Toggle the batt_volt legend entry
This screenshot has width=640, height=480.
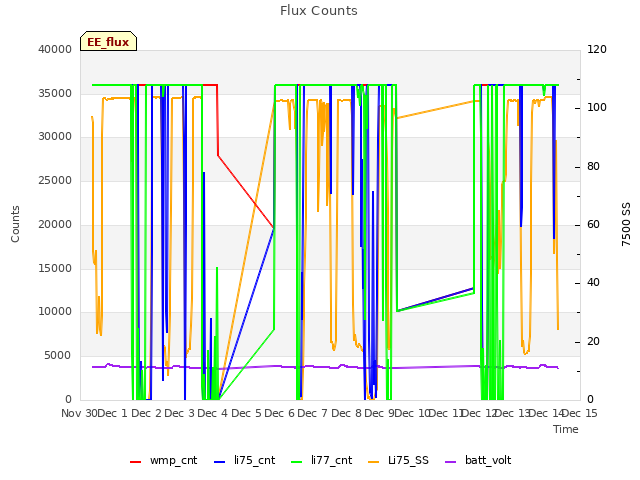[478, 460]
